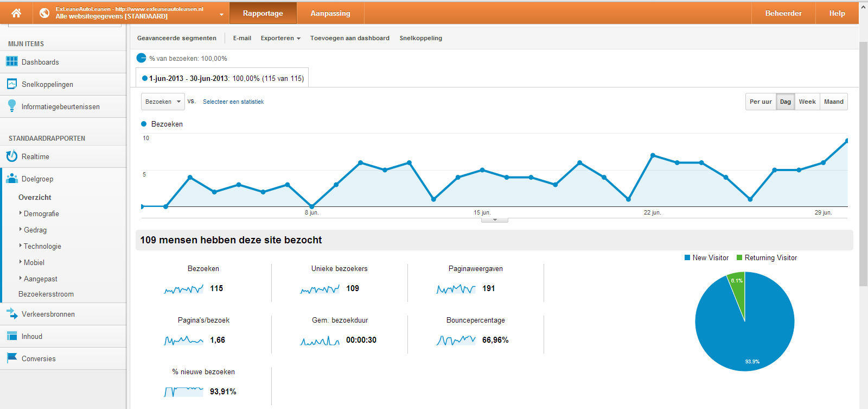Viewport: 868px width, 409px height.
Task: Select the Overzicht report
Action: click(x=35, y=197)
